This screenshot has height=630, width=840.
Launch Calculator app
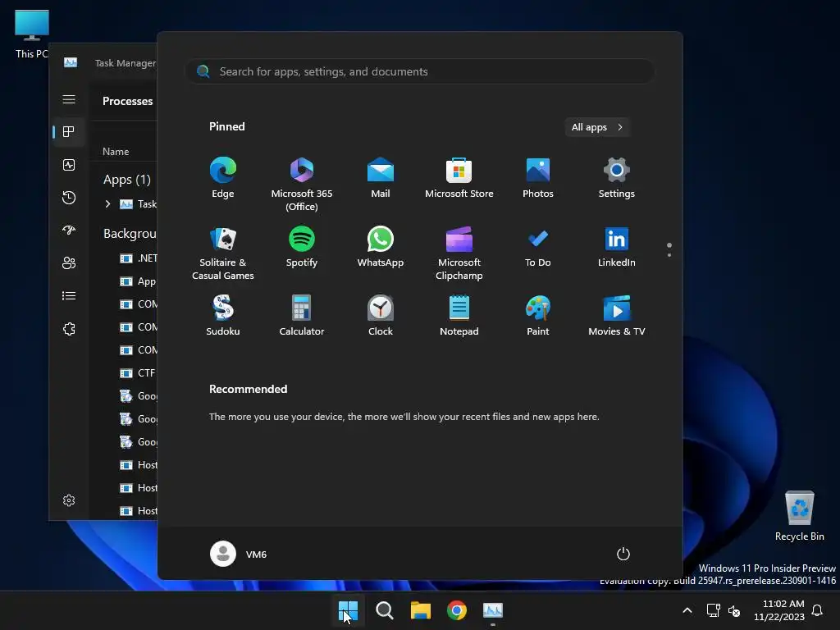pos(302,316)
